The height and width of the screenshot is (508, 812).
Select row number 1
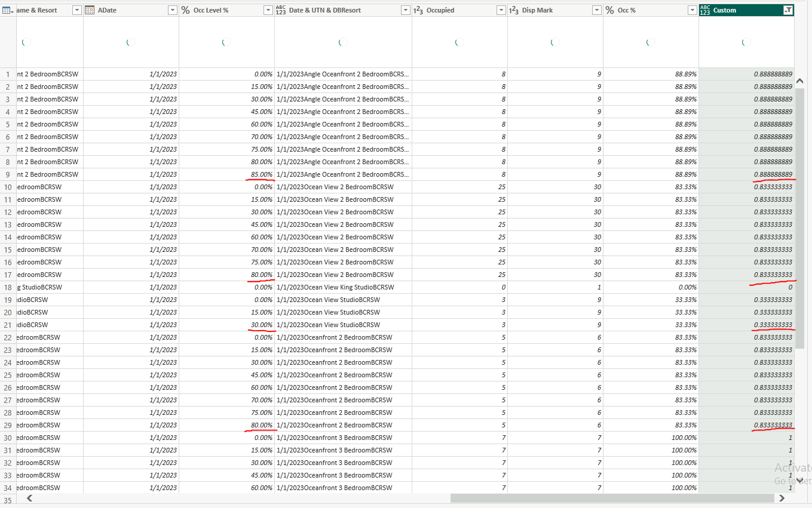click(8, 74)
